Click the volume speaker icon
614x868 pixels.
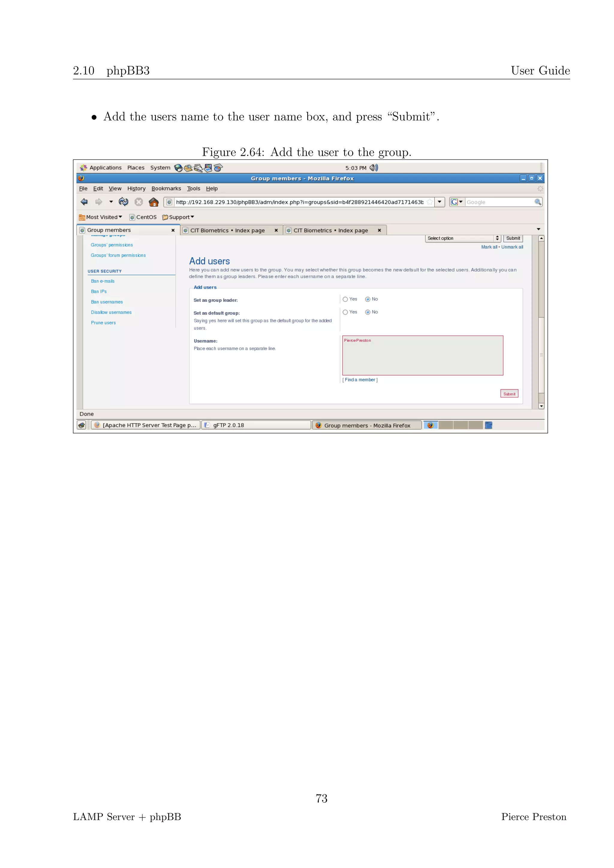(374, 168)
